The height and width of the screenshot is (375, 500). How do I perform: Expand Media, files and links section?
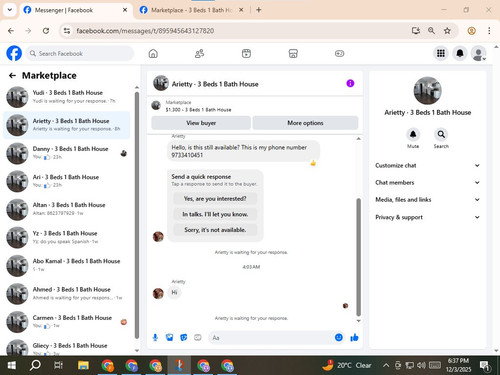click(x=428, y=200)
